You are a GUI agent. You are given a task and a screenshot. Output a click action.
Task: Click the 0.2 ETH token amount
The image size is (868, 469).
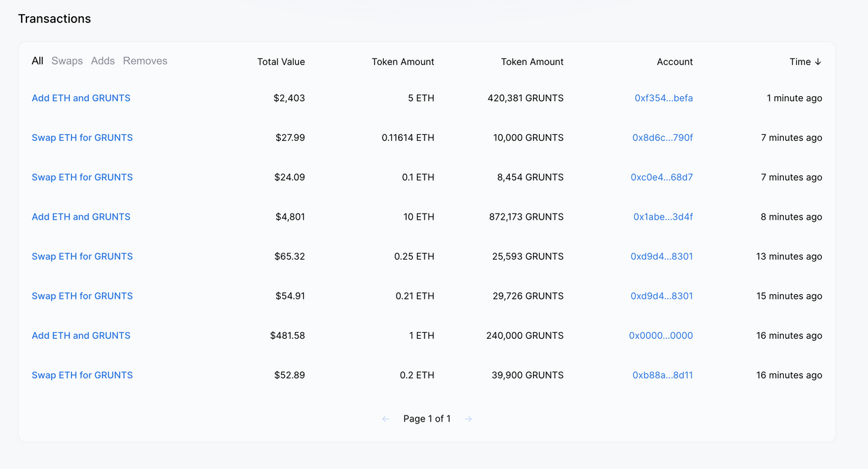tap(418, 375)
